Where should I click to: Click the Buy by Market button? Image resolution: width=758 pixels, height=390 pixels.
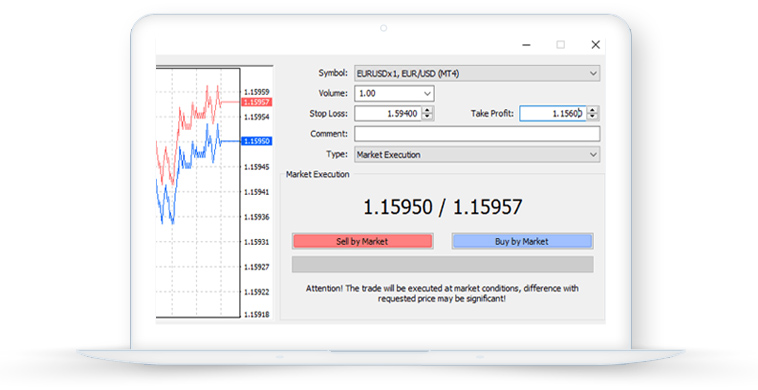[522, 241]
